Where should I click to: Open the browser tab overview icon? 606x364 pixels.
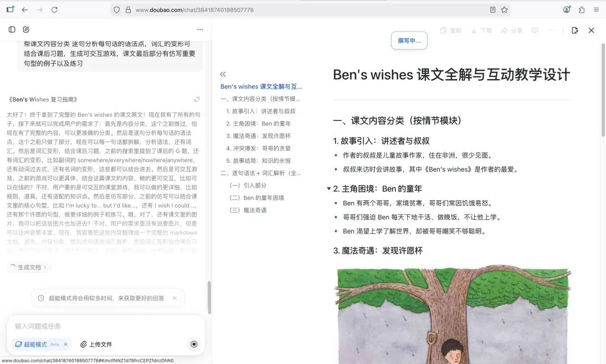(10, 10)
